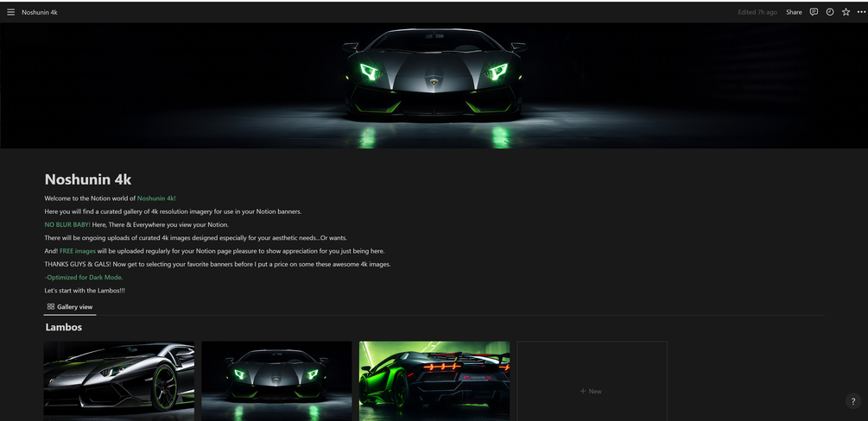The image size is (868, 421).
Task: Open the front-view green headlights Lambo card
Action: pos(276,380)
